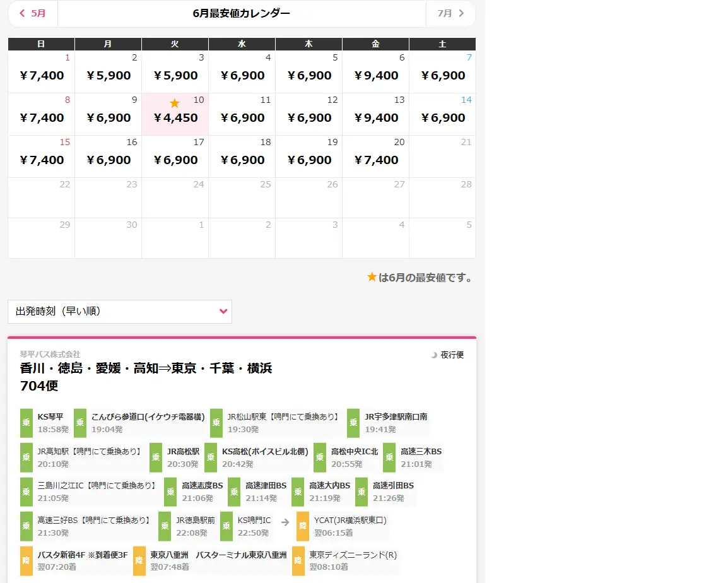This screenshot has height=583, width=728.
Task: Click boarding icon beside 高速引田BS
Action: (361, 492)
